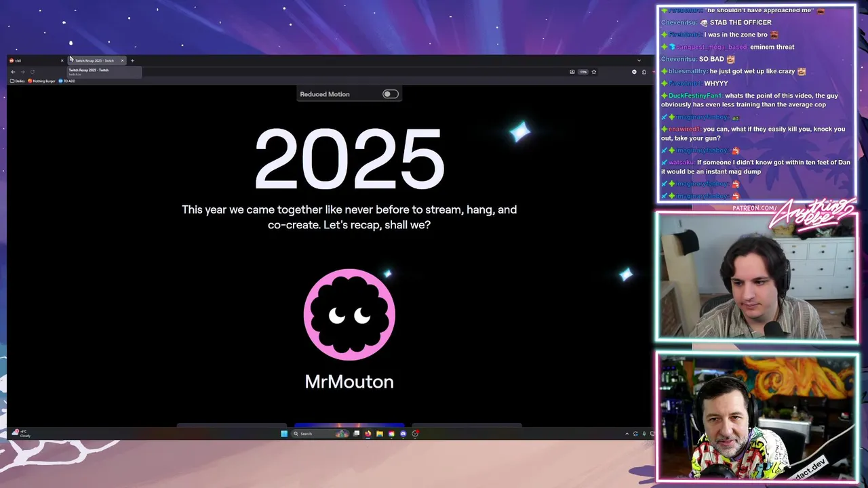Screen dimensions: 868x488
Task: Click the browser forward arrow
Action: (22, 72)
